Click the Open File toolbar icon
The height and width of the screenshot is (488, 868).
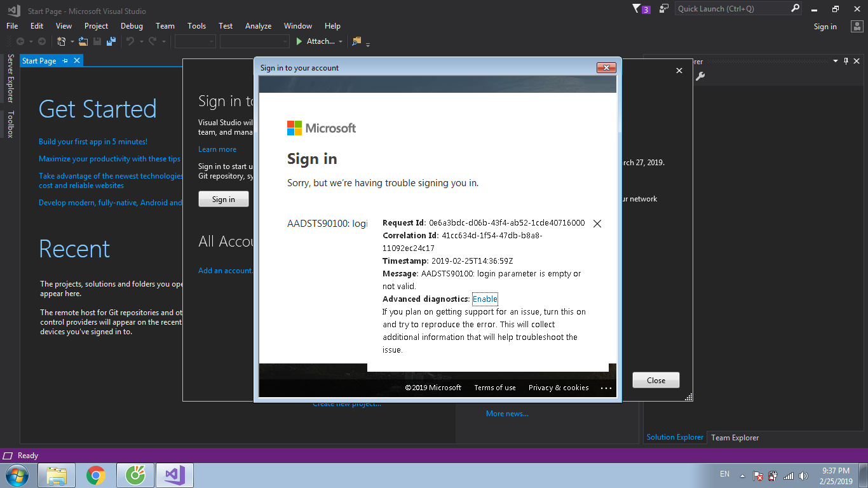[x=83, y=41]
